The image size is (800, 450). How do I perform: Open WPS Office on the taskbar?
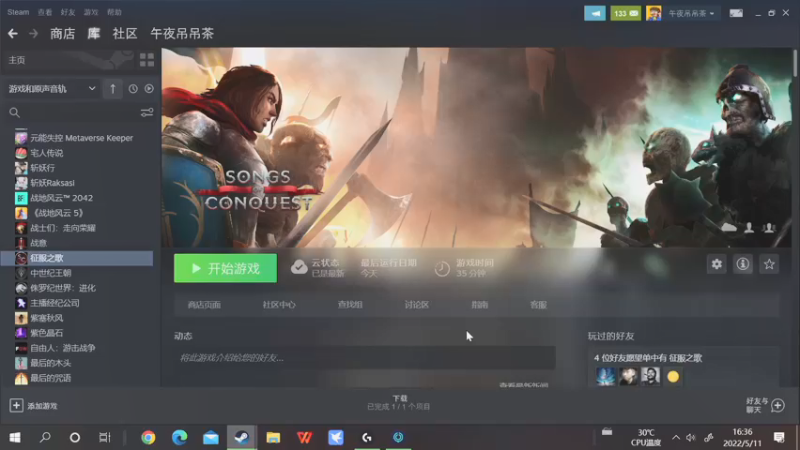tap(305, 437)
